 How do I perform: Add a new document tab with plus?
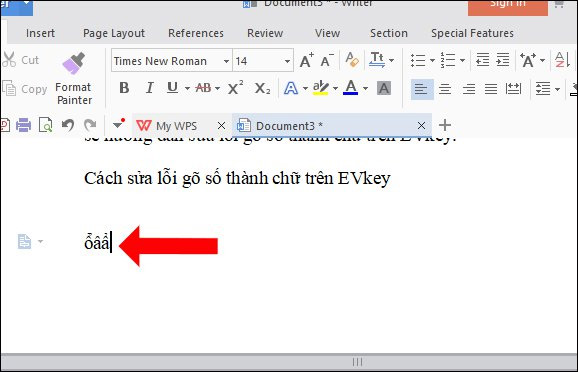click(x=445, y=125)
